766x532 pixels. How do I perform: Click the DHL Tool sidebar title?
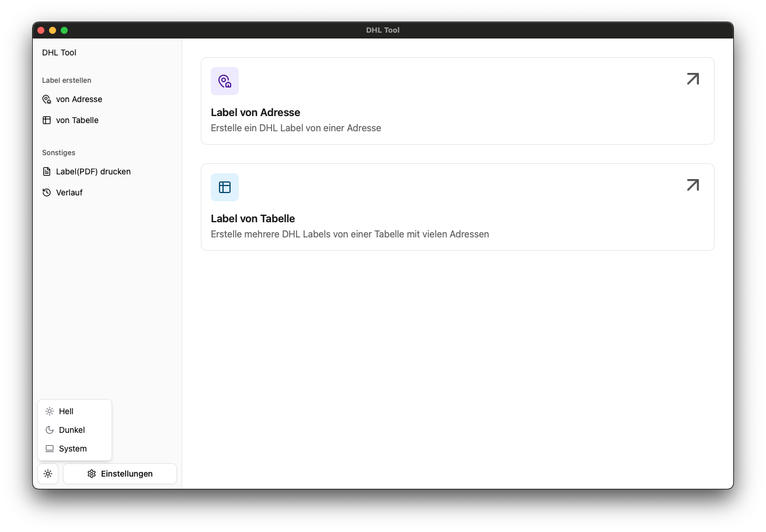click(x=59, y=52)
